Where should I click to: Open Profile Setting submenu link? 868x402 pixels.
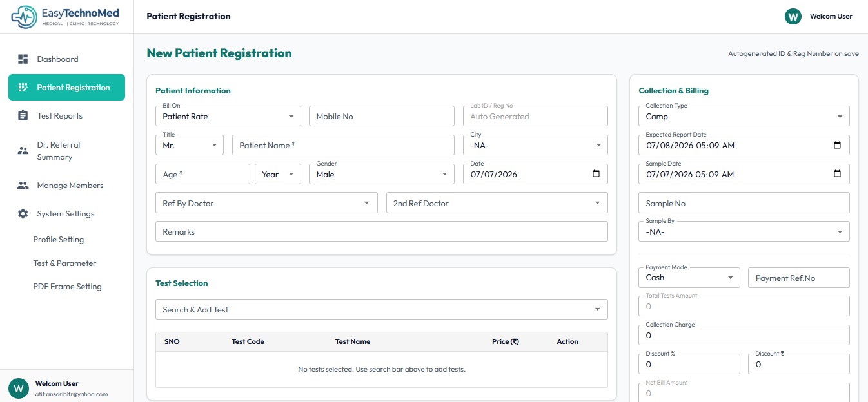tap(59, 240)
